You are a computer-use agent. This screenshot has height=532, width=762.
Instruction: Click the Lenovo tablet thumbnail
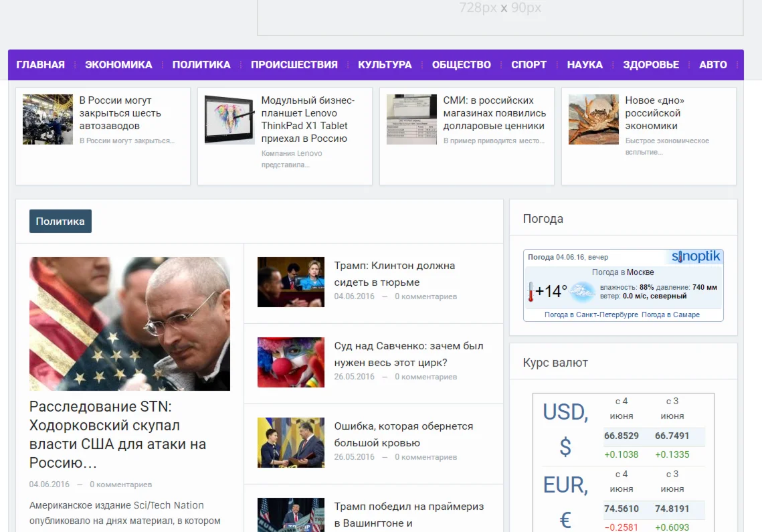229,119
